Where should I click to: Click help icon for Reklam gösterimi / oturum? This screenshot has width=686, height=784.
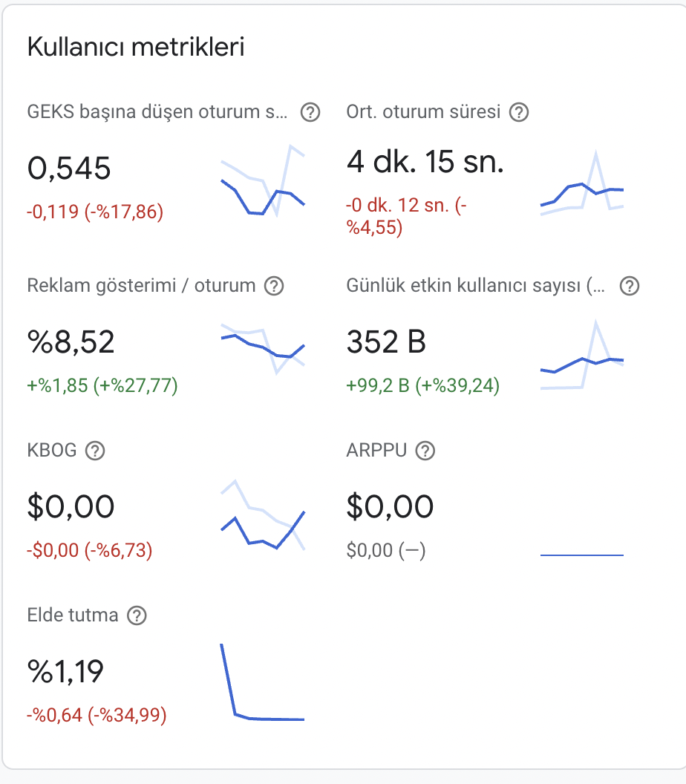tap(274, 286)
